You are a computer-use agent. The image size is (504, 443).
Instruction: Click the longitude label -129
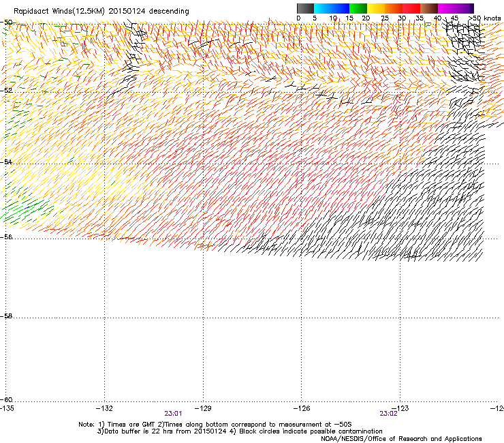203,408
